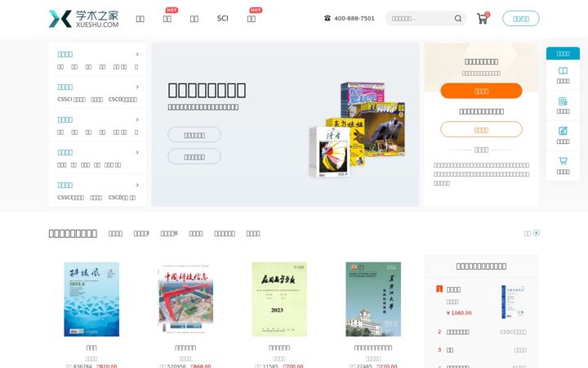Click the Xueshu.com site logo
Image resolution: width=588 pixels, height=368 pixels.
pos(83,19)
